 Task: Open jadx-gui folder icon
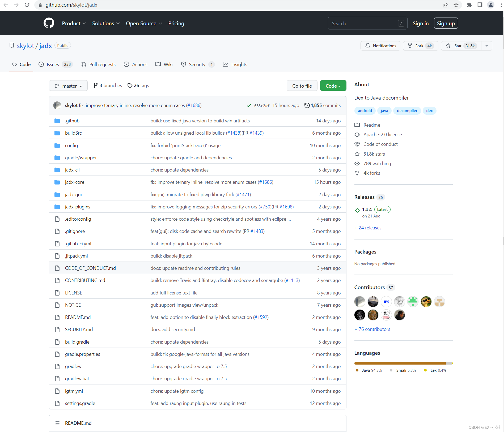tap(57, 195)
